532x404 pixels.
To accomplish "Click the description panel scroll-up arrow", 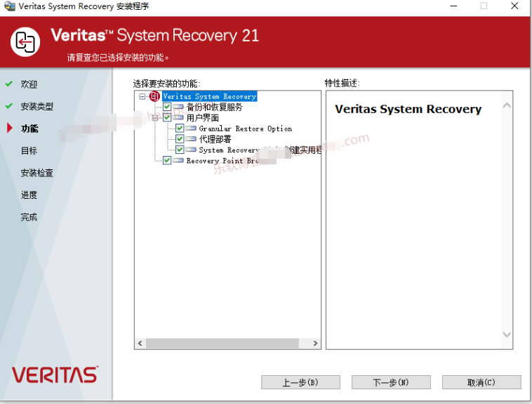I will tap(507, 105).
